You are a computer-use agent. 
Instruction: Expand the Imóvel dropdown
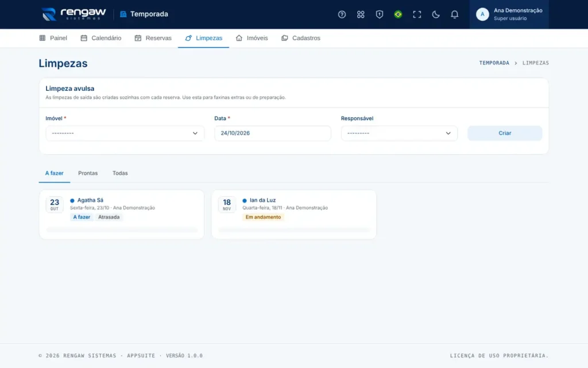pyautogui.click(x=125, y=133)
